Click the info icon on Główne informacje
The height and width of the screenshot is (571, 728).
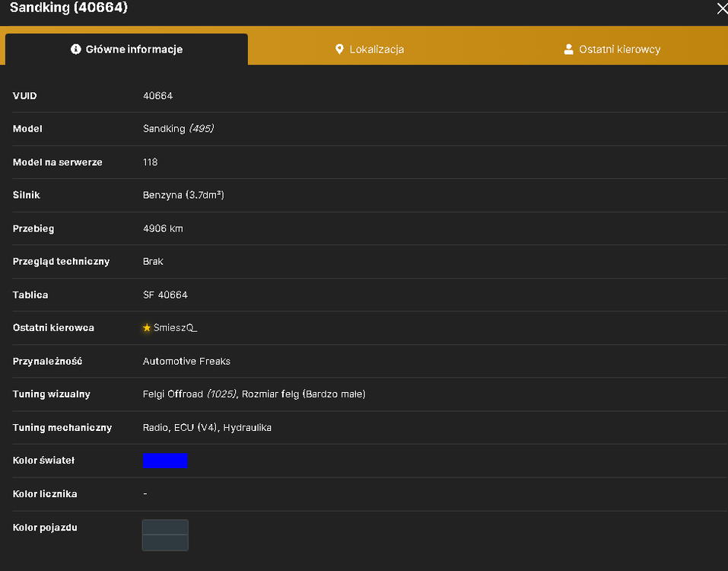pyautogui.click(x=75, y=49)
